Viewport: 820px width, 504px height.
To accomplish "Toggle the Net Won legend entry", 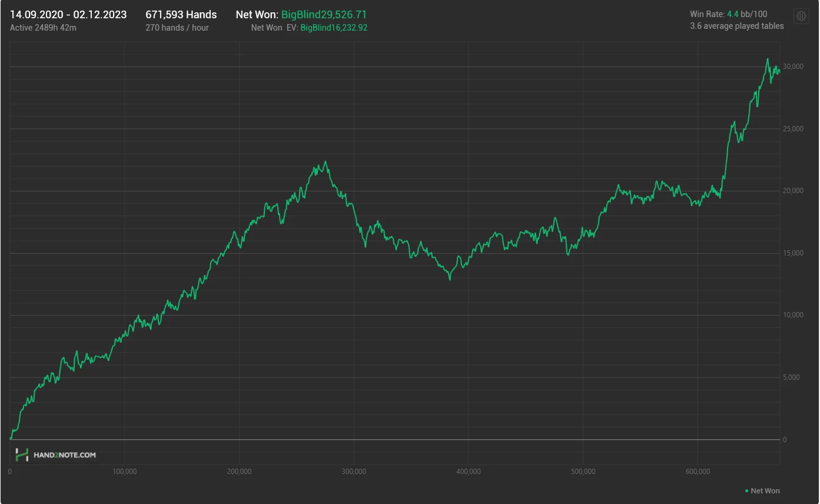I will [762, 490].
